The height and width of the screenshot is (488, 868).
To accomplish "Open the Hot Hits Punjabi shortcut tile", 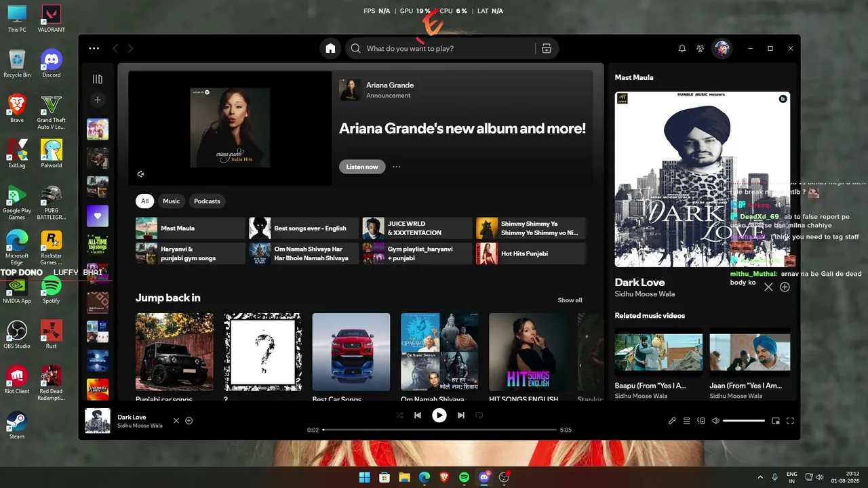I will coord(531,253).
